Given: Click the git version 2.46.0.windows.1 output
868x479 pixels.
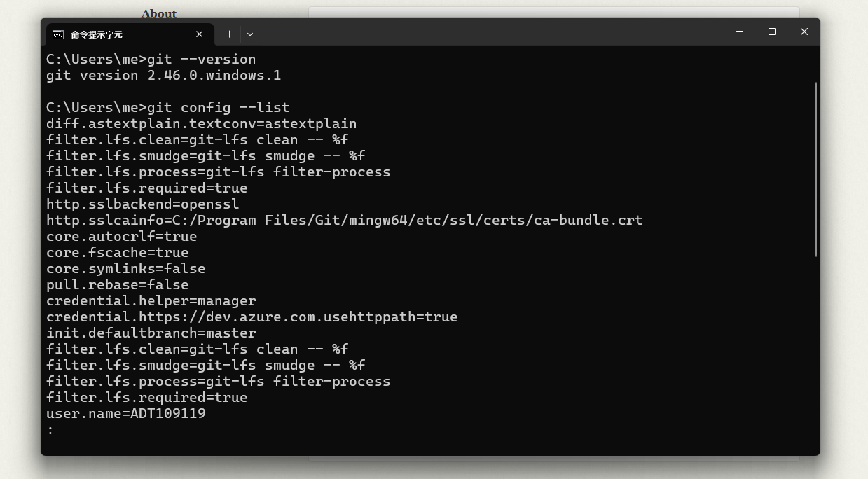Looking at the screenshot, I should point(164,75).
